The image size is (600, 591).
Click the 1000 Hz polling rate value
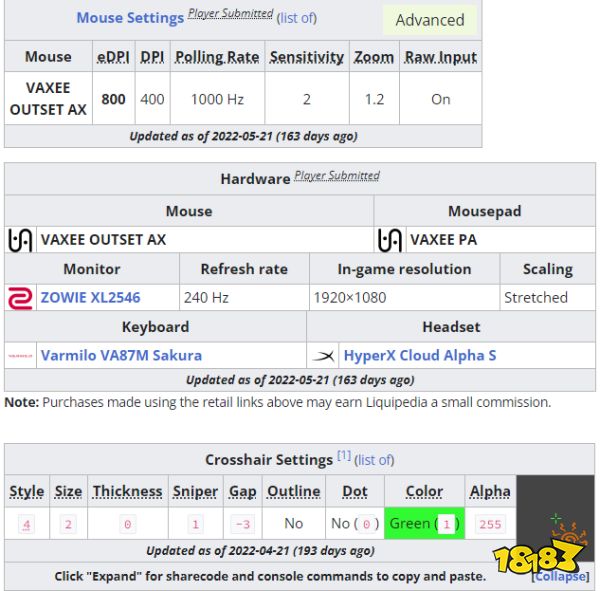pyautogui.click(x=217, y=99)
